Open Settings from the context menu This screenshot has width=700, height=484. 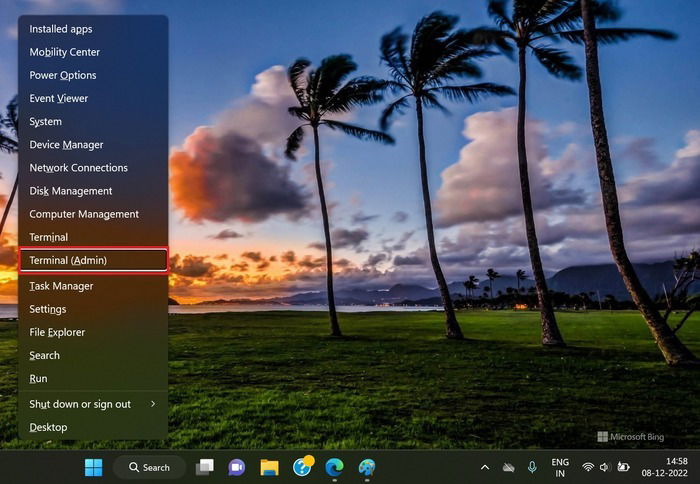[93, 309]
